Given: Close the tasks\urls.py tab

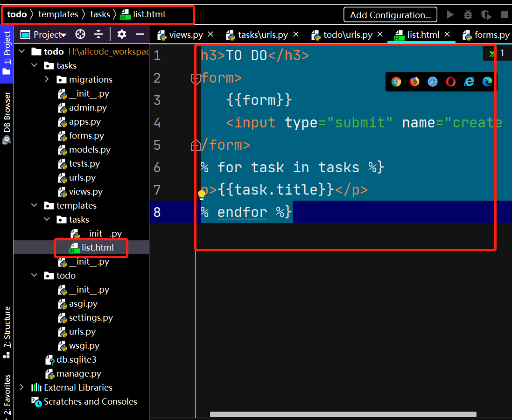Looking at the screenshot, I should tap(296, 34).
